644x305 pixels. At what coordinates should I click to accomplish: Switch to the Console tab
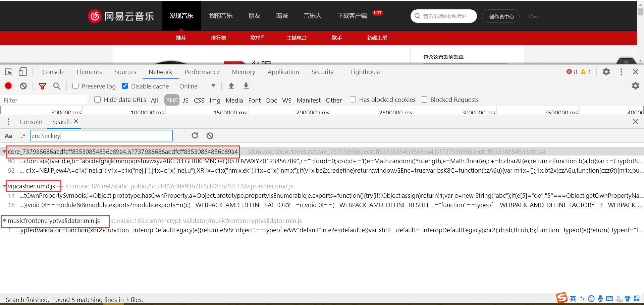point(53,72)
